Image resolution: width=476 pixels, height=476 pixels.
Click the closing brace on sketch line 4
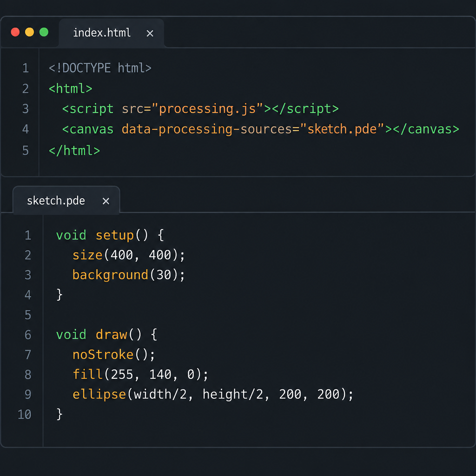pos(59,295)
